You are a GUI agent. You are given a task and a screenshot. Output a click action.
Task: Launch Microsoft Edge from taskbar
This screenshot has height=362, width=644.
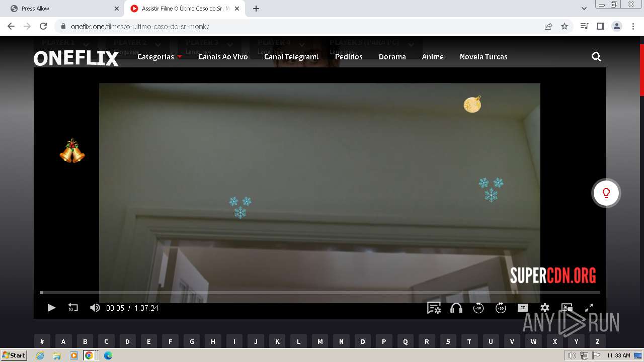[x=108, y=355]
